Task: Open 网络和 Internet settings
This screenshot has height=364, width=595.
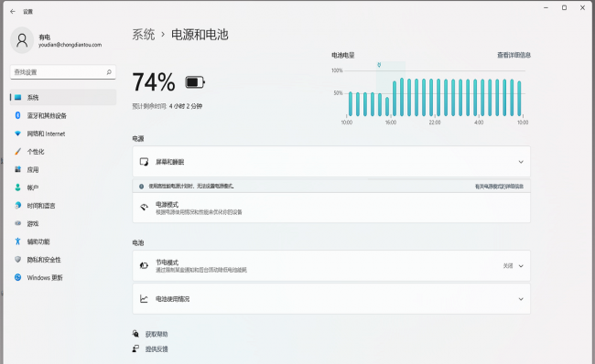Action: tap(63, 134)
